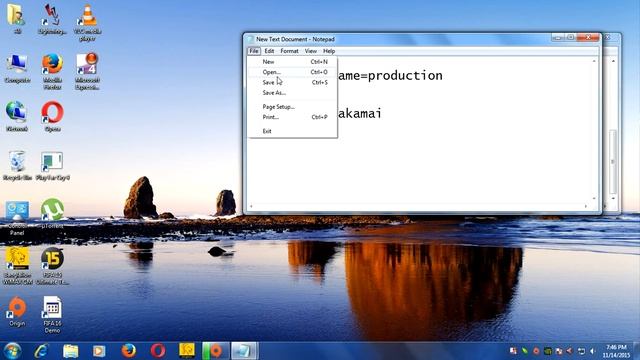
Task: Switch to the yellow lion app on the taskbar
Action: pyautogui.click(x=187, y=351)
